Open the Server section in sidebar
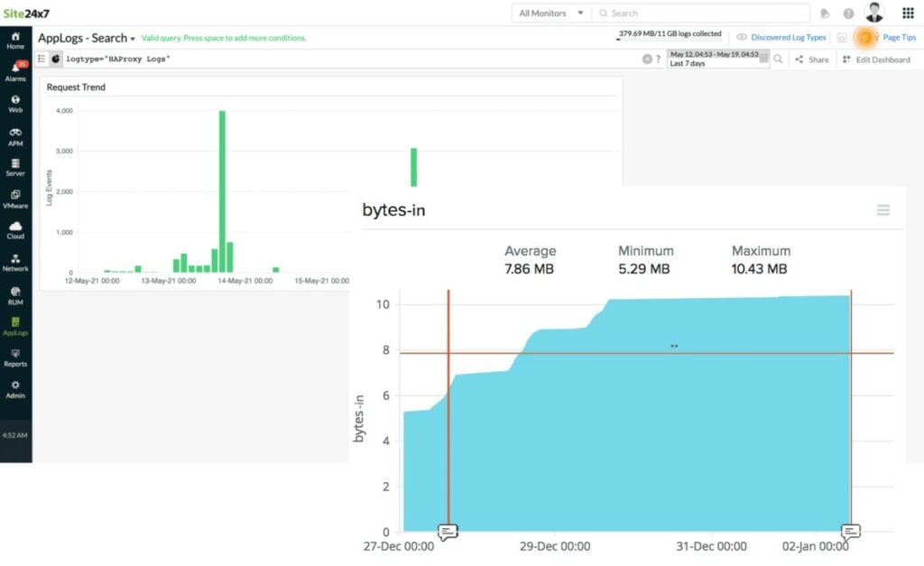 tap(15, 167)
